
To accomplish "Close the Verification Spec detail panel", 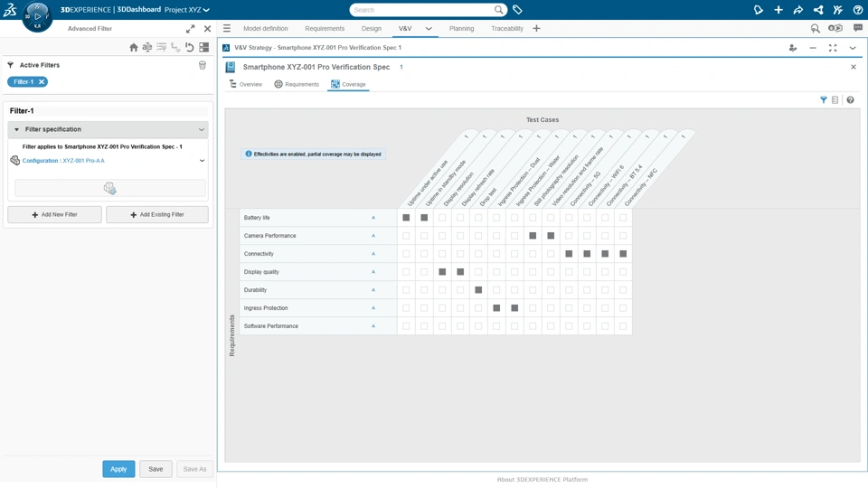I will coord(853,67).
